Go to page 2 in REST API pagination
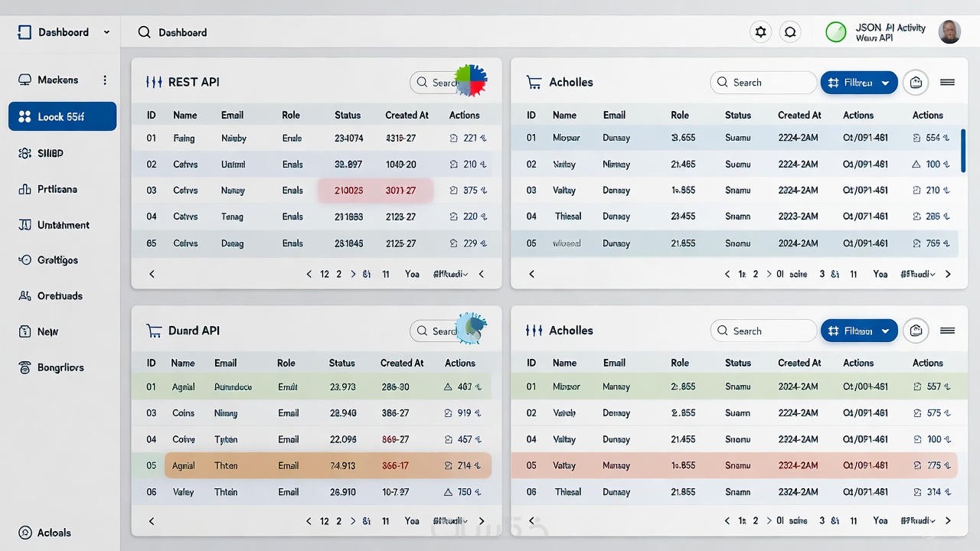Image resolution: width=980 pixels, height=551 pixels. [338, 274]
